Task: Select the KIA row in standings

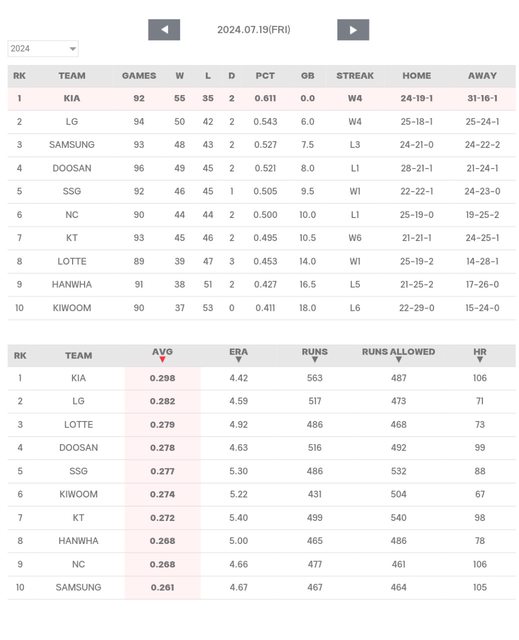Action: tap(262, 98)
